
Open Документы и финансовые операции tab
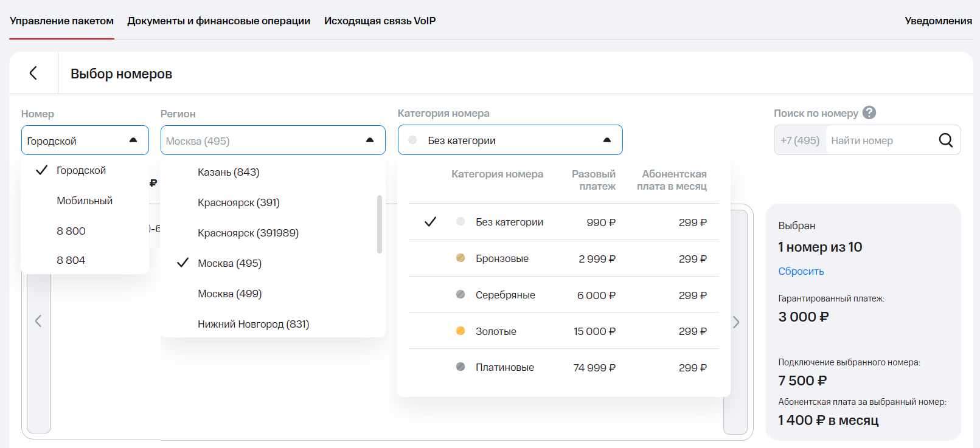coord(218,21)
